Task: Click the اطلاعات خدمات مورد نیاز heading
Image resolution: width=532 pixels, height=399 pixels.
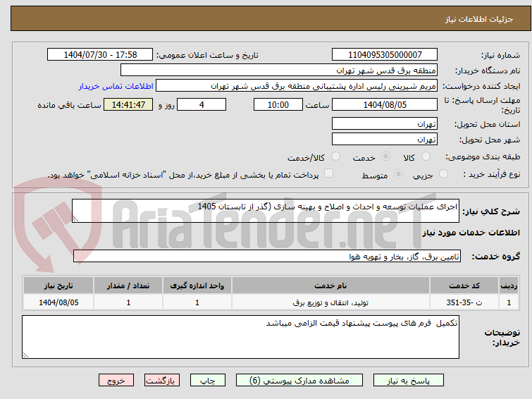Action: [471, 233]
